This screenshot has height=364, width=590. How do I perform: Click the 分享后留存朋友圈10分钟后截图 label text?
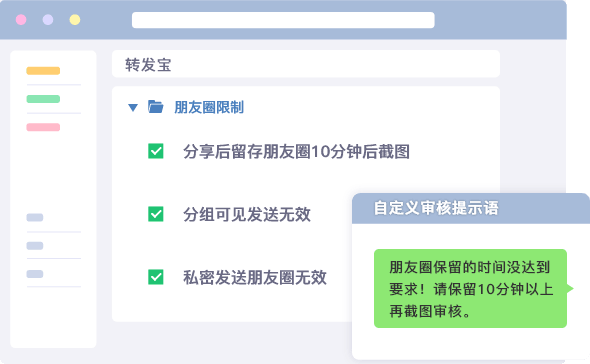point(297,152)
